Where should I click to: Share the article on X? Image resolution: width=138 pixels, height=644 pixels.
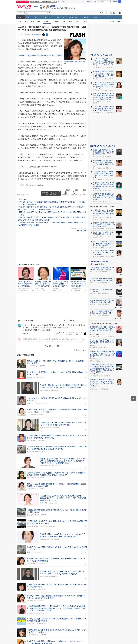tap(44, 35)
